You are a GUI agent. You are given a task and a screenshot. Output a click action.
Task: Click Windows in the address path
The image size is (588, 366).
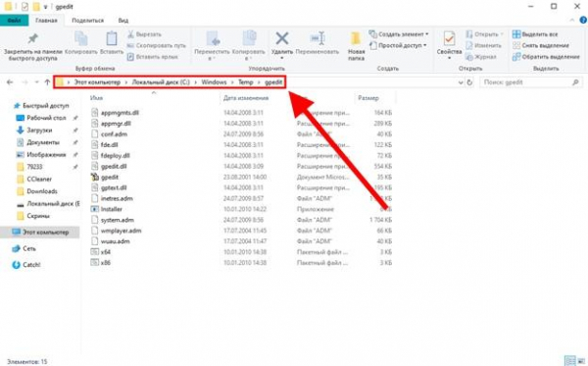point(214,82)
